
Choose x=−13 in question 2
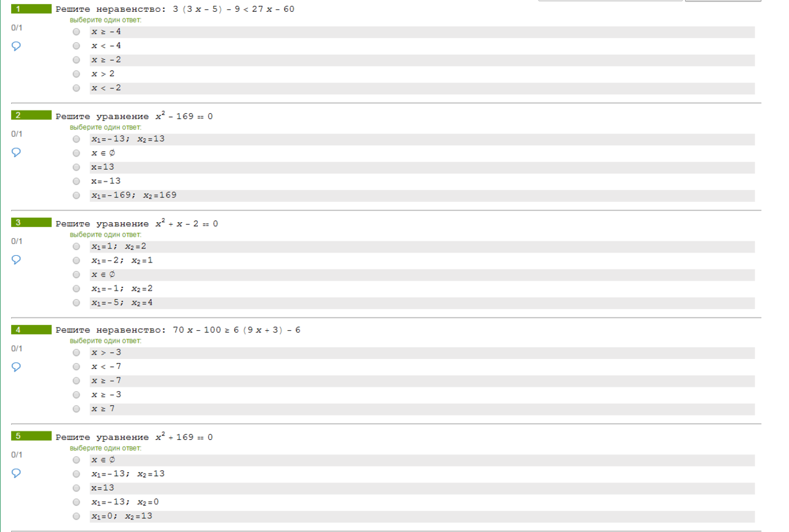(x=76, y=181)
